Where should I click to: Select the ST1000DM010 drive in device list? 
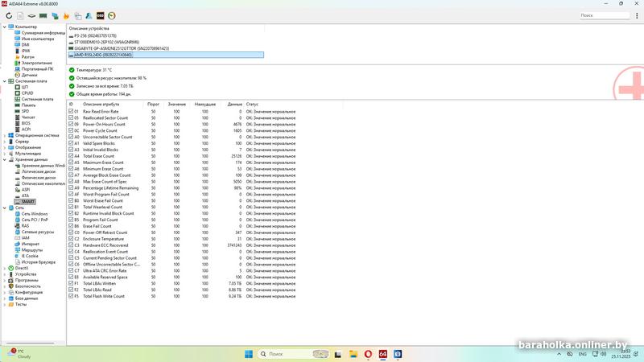(107, 42)
